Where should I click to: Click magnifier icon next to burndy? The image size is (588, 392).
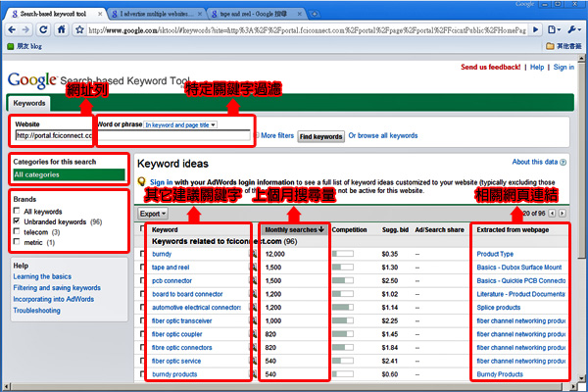254,254
